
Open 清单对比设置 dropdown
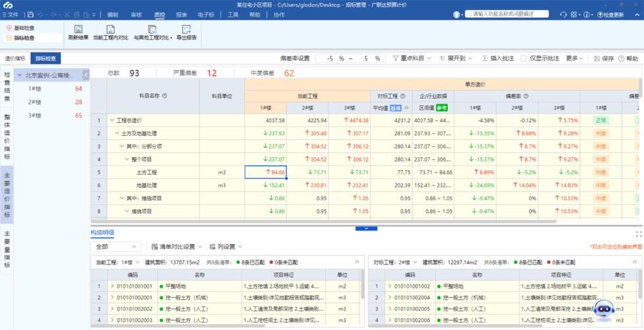[176, 247]
